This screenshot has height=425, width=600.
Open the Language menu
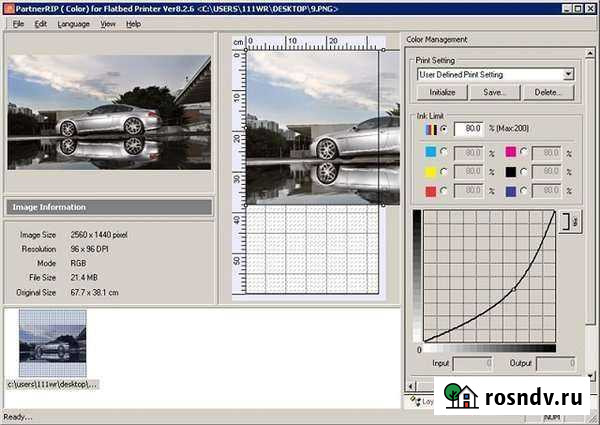[x=74, y=23]
